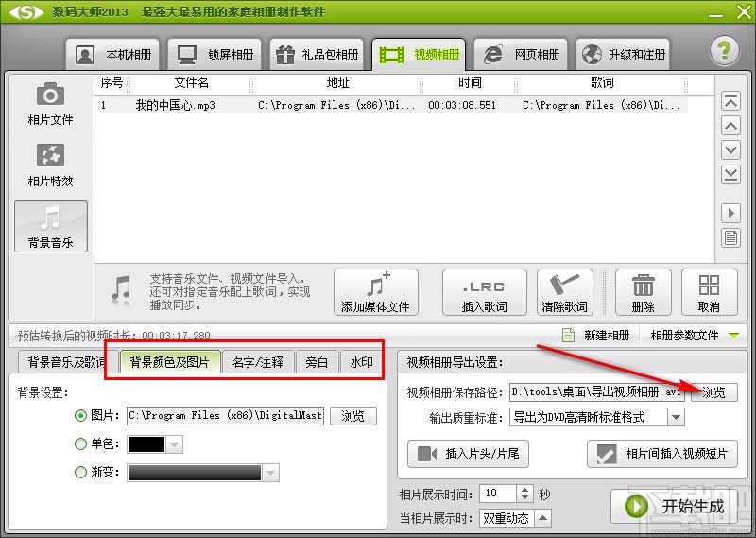Click the 清除歌词 clear lyrics button
Image resolution: width=756 pixels, height=538 pixels.
coord(564,292)
